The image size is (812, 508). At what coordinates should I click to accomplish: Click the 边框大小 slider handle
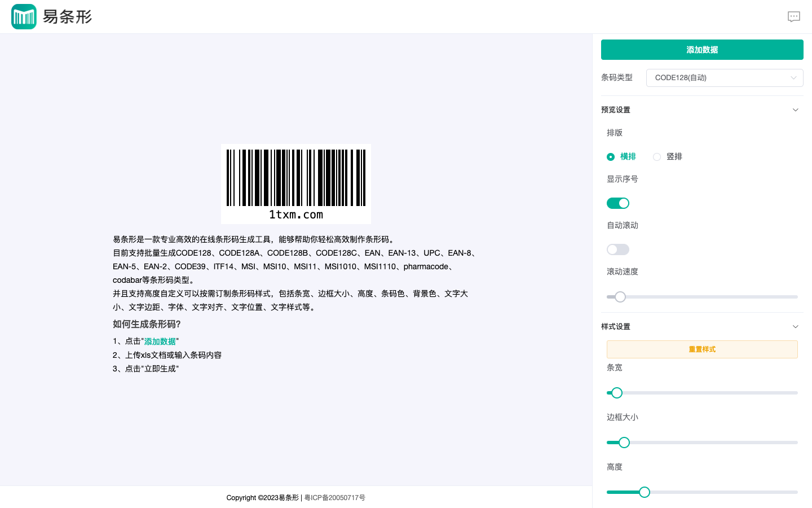click(x=624, y=443)
